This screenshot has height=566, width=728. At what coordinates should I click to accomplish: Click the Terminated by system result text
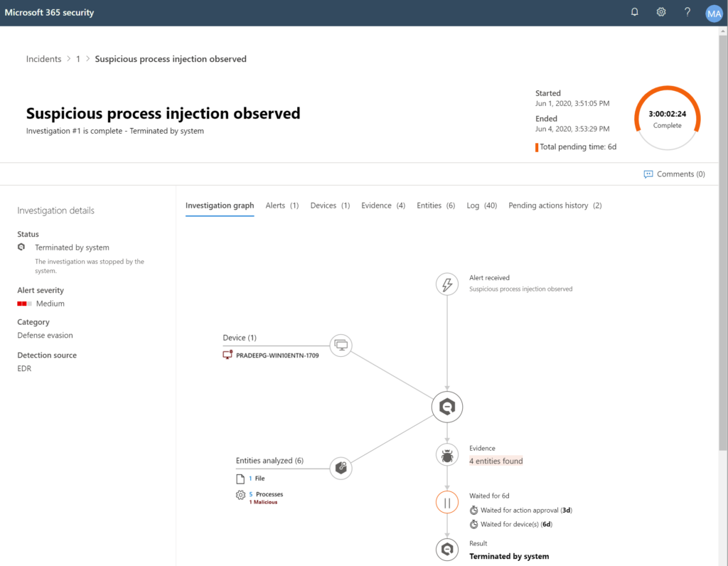click(509, 556)
